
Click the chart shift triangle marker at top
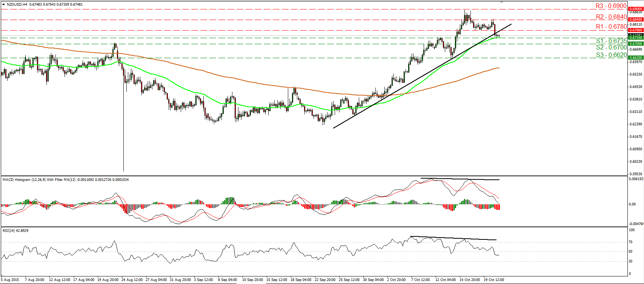501,2
